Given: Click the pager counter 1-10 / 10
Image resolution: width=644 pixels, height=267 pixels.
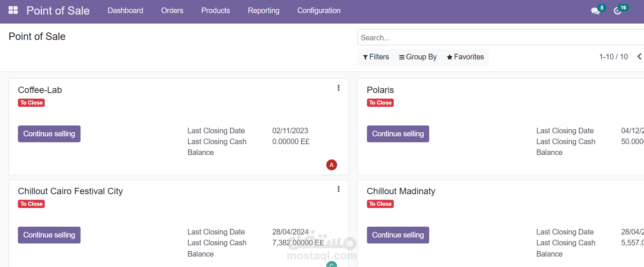Looking at the screenshot, I should (x=613, y=57).
